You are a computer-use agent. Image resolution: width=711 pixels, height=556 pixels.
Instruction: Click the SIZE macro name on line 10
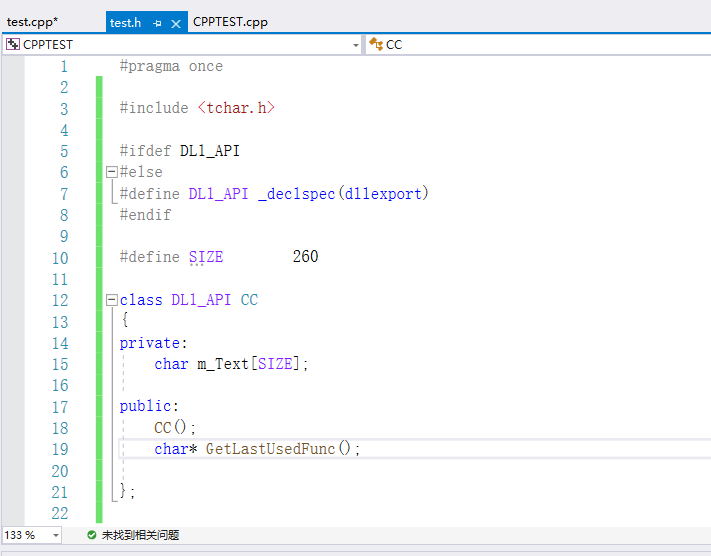206,257
